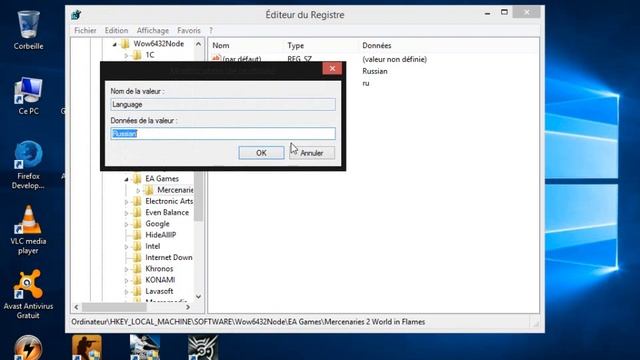Click the Nom de la valeur field

coord(223,104)
